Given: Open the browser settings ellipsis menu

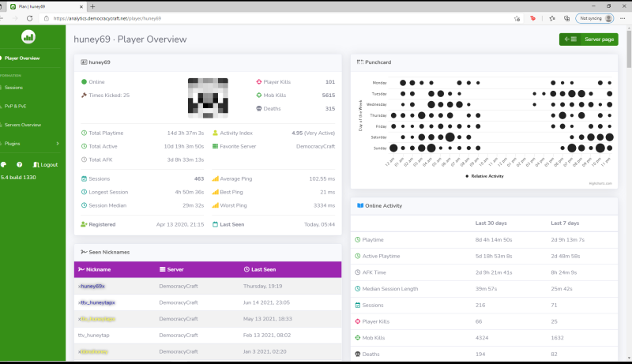Looking at the screenshot, I should click(x=623, y=18).
